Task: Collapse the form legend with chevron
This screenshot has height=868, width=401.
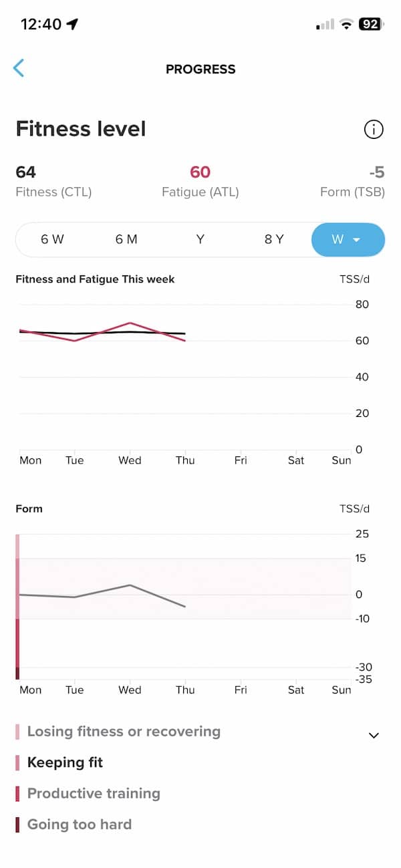Action: point(374,735)
